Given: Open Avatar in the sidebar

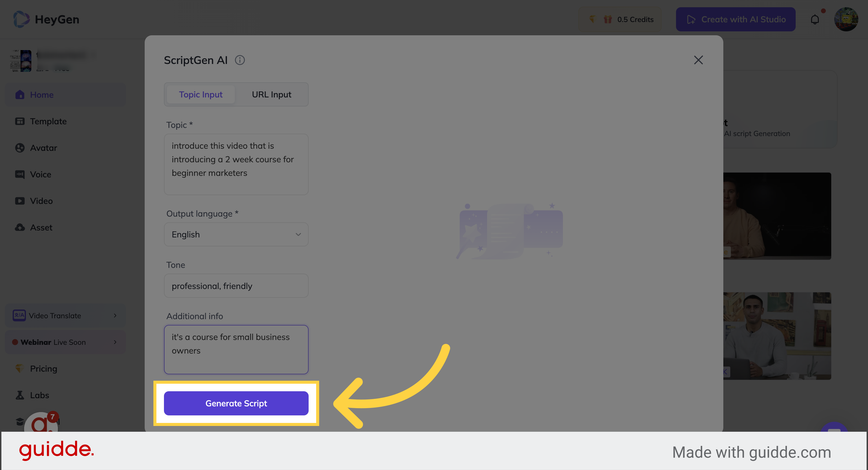Looking at the screenshot, I should coord(65,148).
